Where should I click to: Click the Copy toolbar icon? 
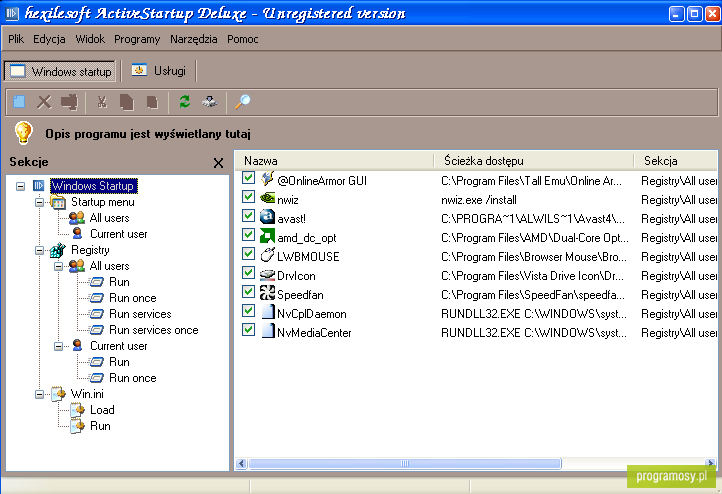(x=127, y=102)
